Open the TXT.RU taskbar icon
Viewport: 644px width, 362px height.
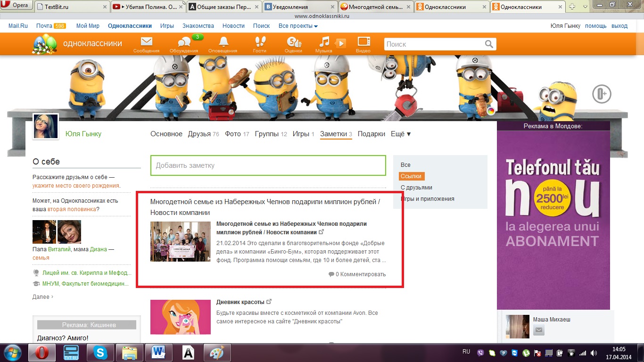(71, 353)
